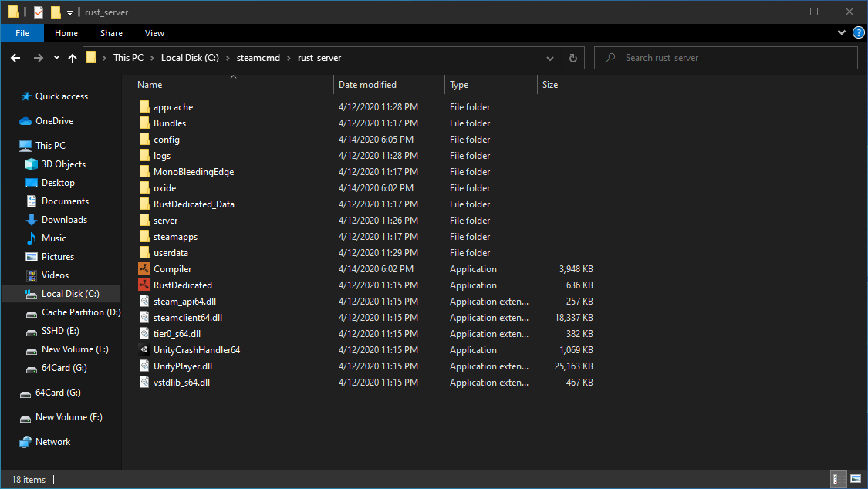Click the refresh icon next to address bar
The height and width of the screenshot is (489, 868).
click(x=572, y=58)
